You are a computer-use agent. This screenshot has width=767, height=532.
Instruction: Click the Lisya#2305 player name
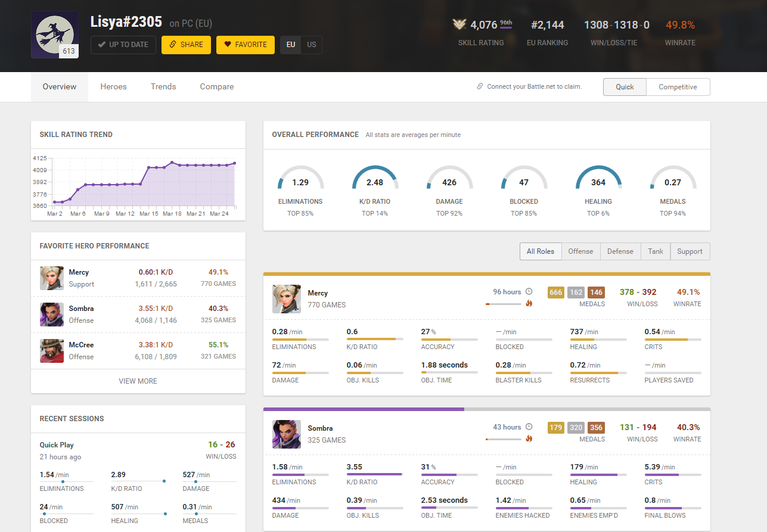click(x=126, y=22)
